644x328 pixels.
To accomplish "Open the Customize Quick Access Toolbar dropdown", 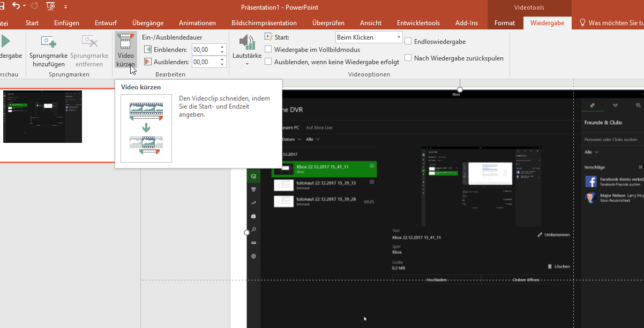I will (x=65, y=7).
